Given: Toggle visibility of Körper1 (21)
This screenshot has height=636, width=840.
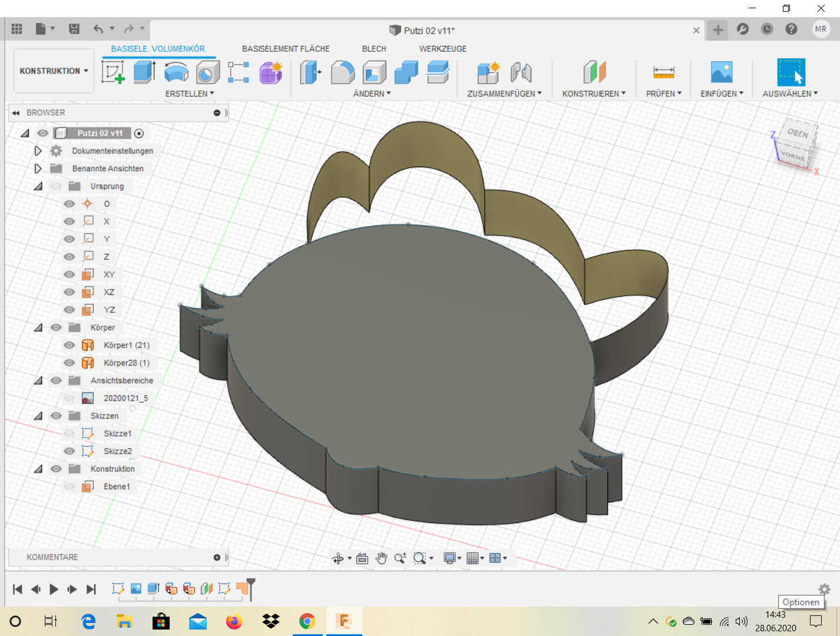Looking at the screenshot, I should pyautogui.click(x=70, y=345).
